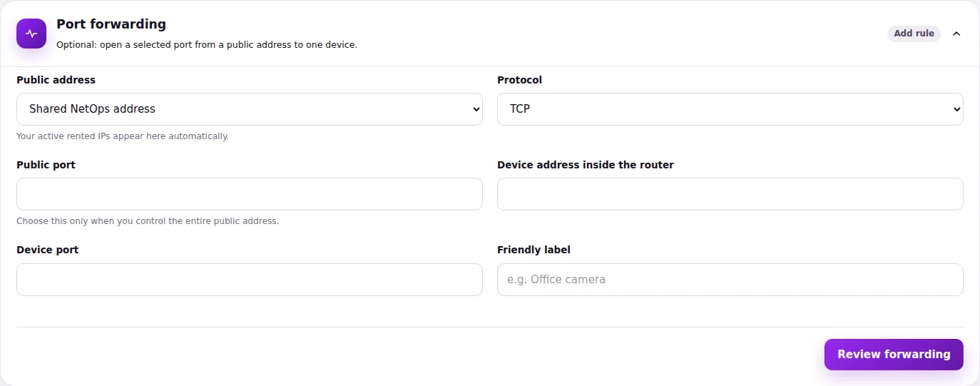Click the Device address inside the router label

586,165
